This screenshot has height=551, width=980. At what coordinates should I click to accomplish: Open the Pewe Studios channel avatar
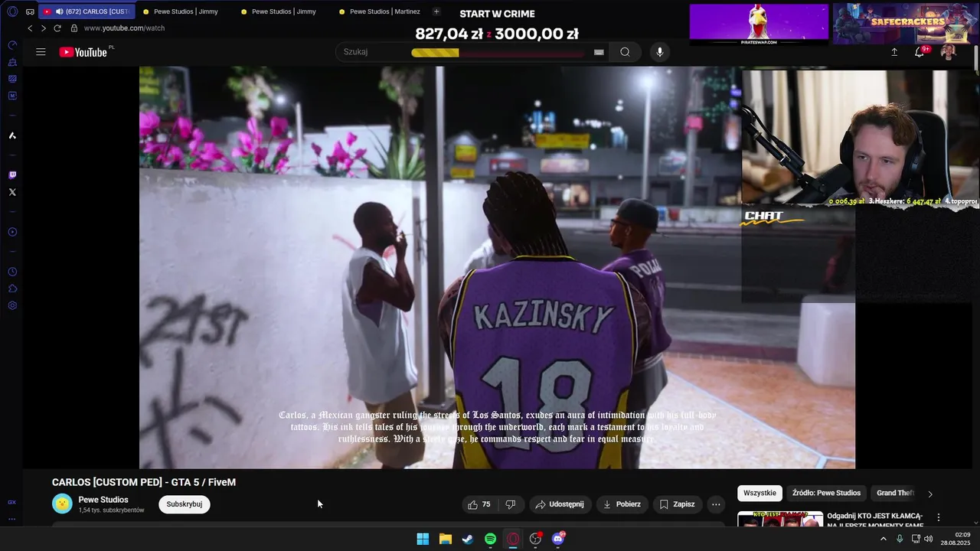tap(62, 504)
